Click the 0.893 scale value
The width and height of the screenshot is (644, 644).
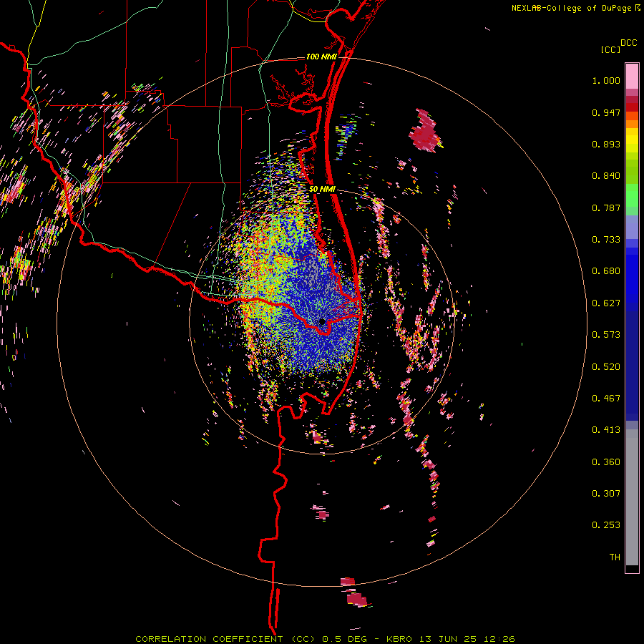(606, 144)
